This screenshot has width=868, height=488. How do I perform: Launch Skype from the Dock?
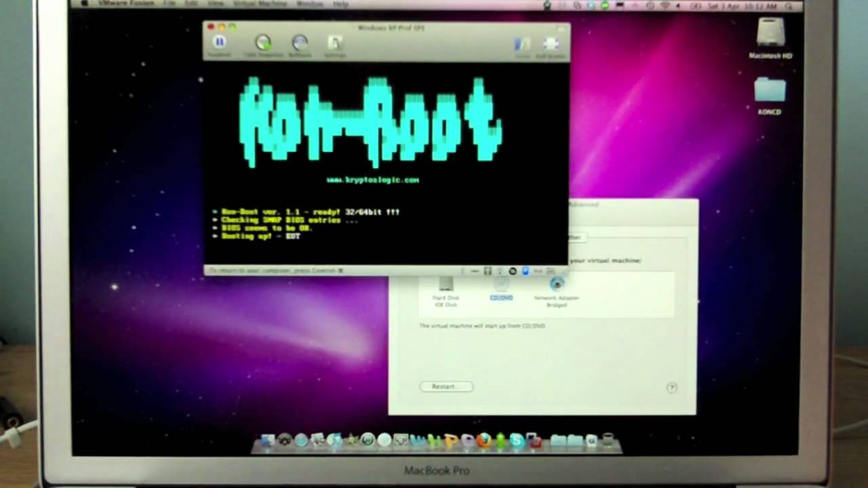tap(517, 441)
